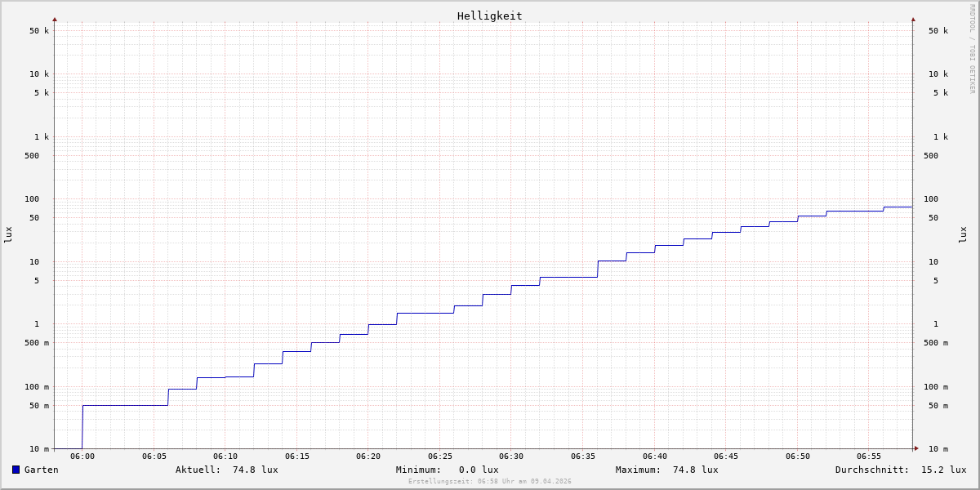Click the 06:45 time axis label

[x=726, y=457]
